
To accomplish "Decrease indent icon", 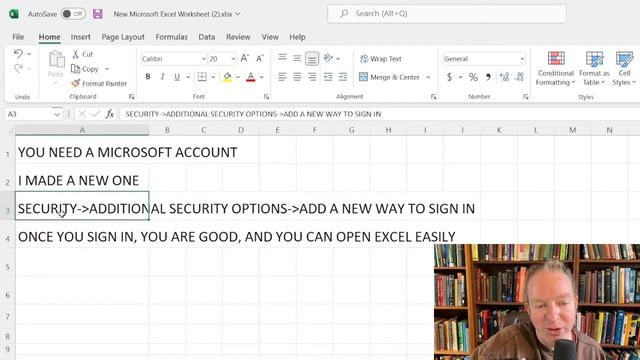I will click(328, 77).
